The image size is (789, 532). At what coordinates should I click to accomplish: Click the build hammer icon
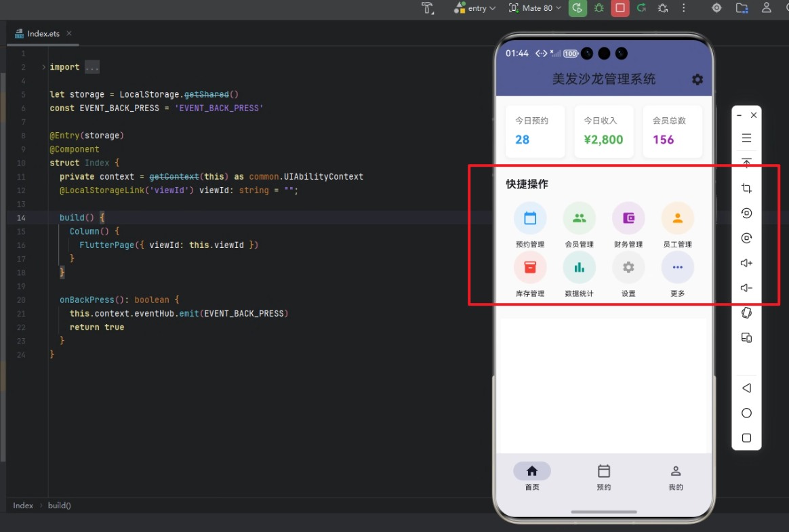(x=428, y=8)
